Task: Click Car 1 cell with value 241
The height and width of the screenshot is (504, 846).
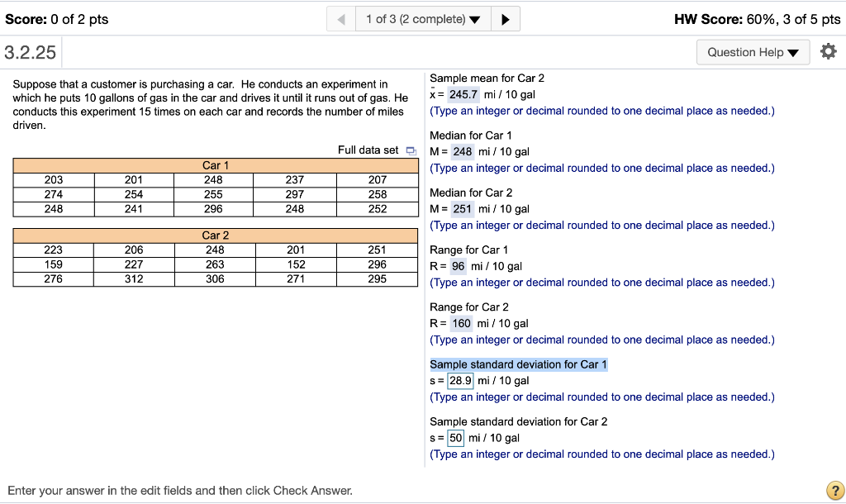Action: 134,209
